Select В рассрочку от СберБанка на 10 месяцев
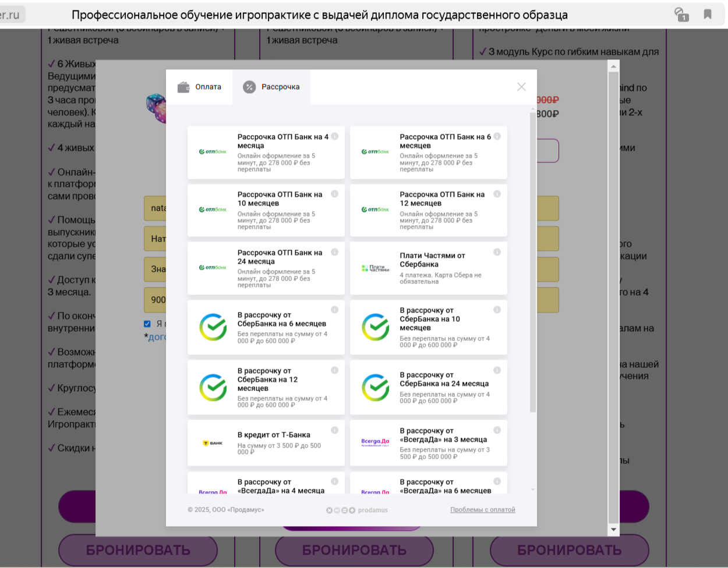 (429, 328)
